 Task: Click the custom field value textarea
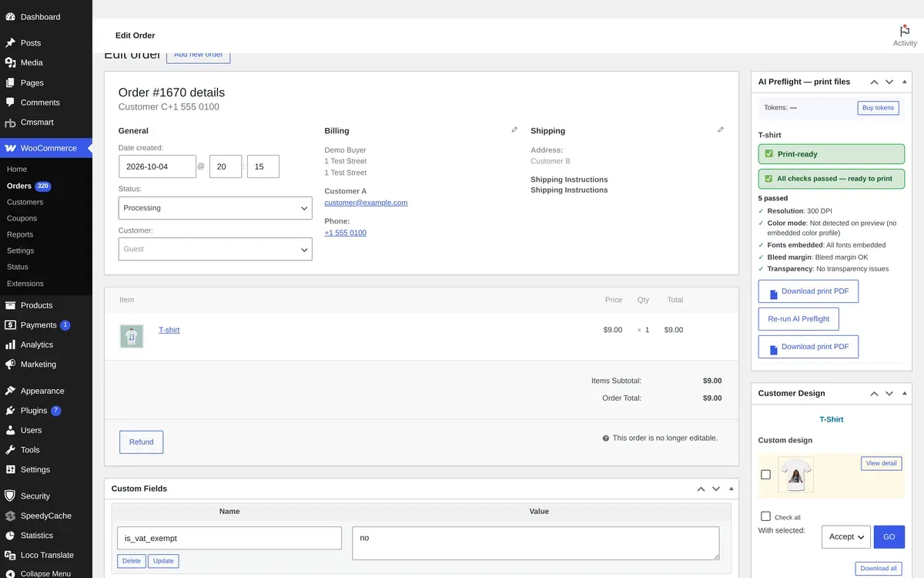click(536, 543)
